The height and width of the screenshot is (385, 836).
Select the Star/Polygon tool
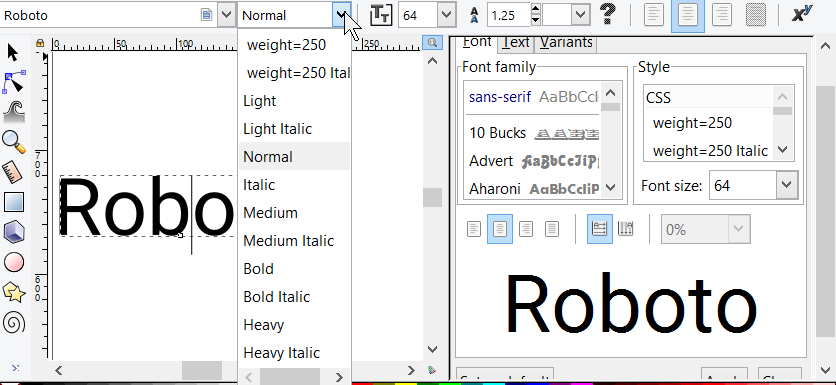pyautogui.click(x=14, y=292)
